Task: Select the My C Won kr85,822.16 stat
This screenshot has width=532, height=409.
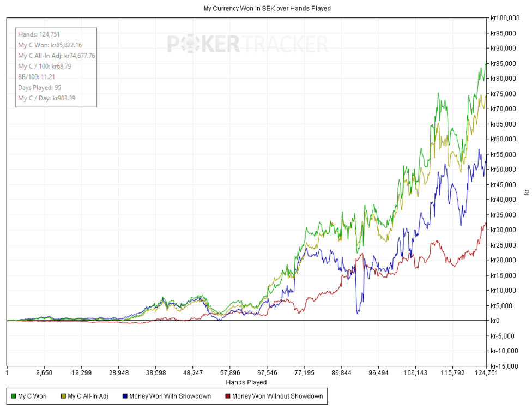Action: click(50, 45)
